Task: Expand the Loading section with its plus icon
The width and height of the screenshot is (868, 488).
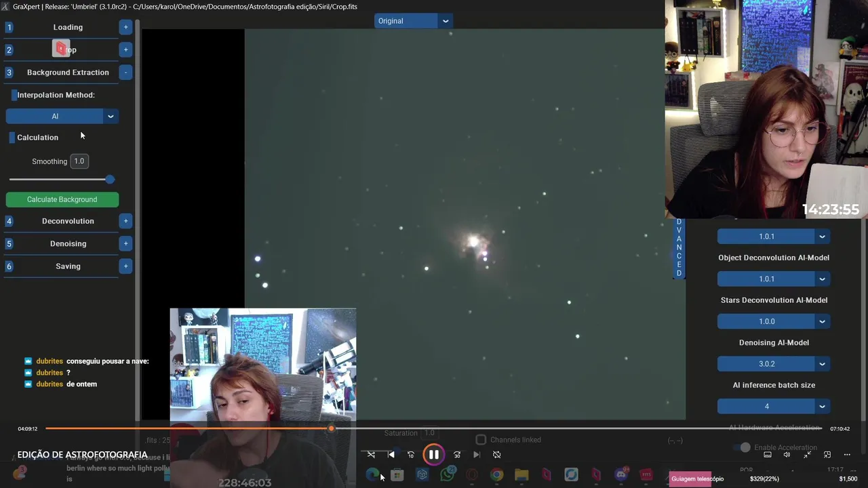Action: point(125,27)
